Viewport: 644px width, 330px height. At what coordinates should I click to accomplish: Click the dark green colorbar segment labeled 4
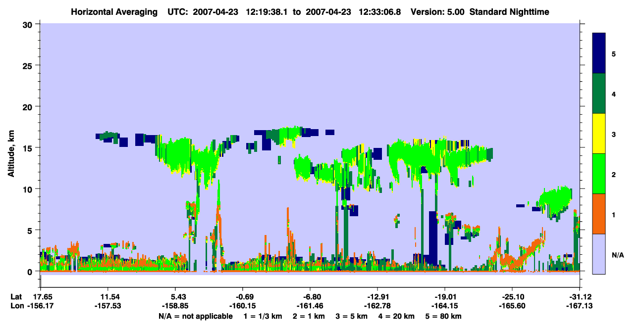(x=599, y=94)
